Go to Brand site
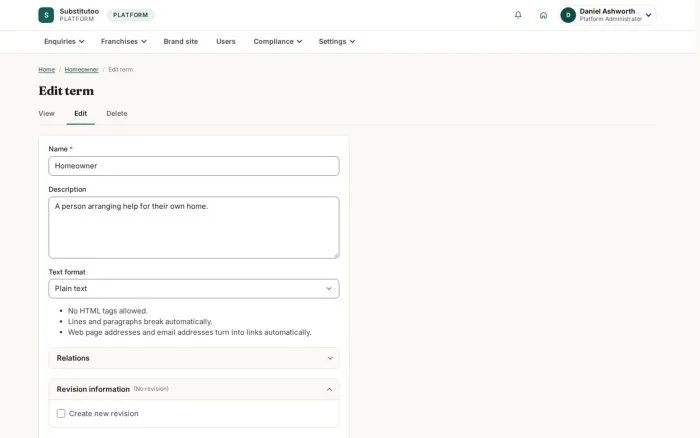The height and width of the screenshot is (438, 700). tap(180, 42)
